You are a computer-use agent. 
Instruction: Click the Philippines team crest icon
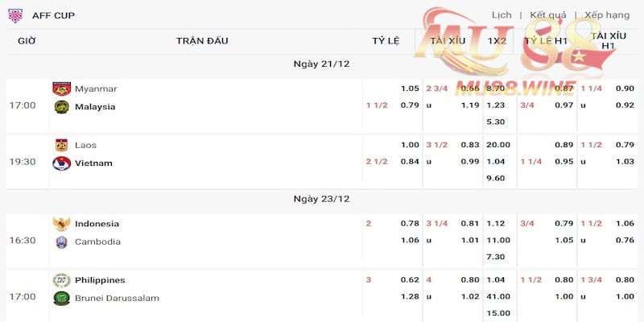tap(61, 280)
